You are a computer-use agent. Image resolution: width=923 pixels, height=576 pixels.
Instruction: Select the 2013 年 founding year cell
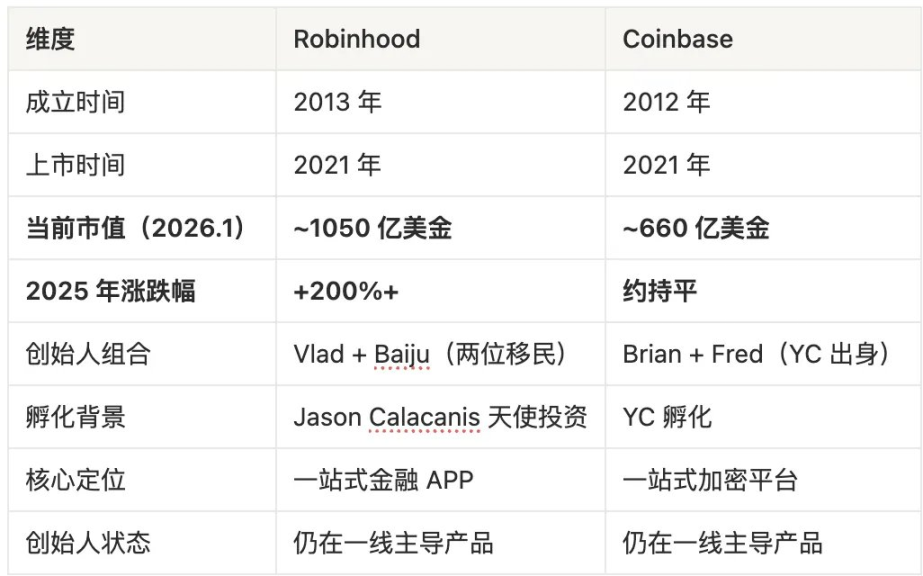pos(337,103)
